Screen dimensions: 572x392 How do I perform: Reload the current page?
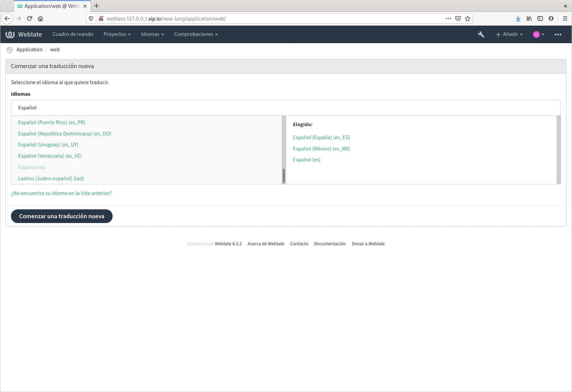[29, 18]
